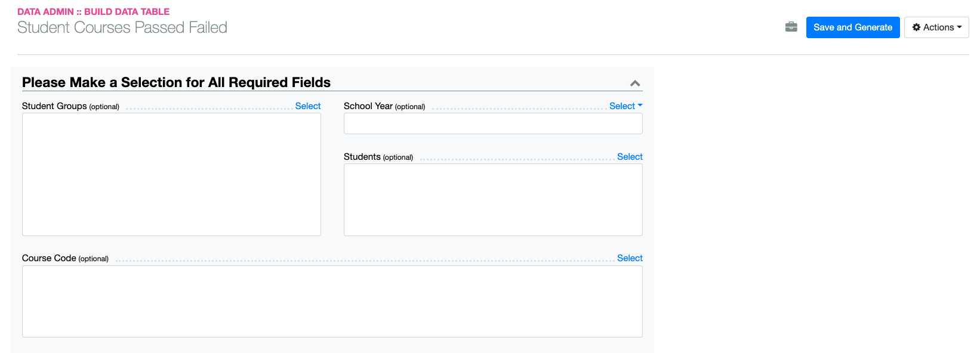Open the School Year Select dropdown
The image size is (980, 356).
tap(625, 106)
